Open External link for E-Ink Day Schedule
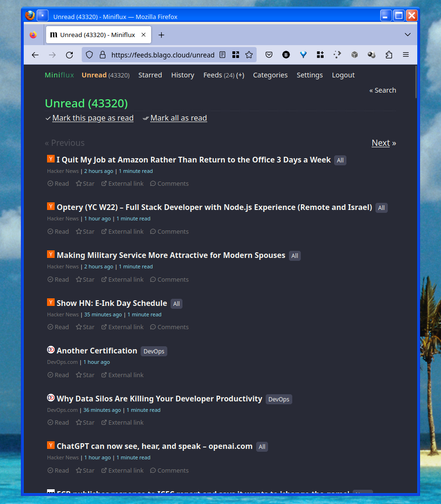 pos(123,327)
